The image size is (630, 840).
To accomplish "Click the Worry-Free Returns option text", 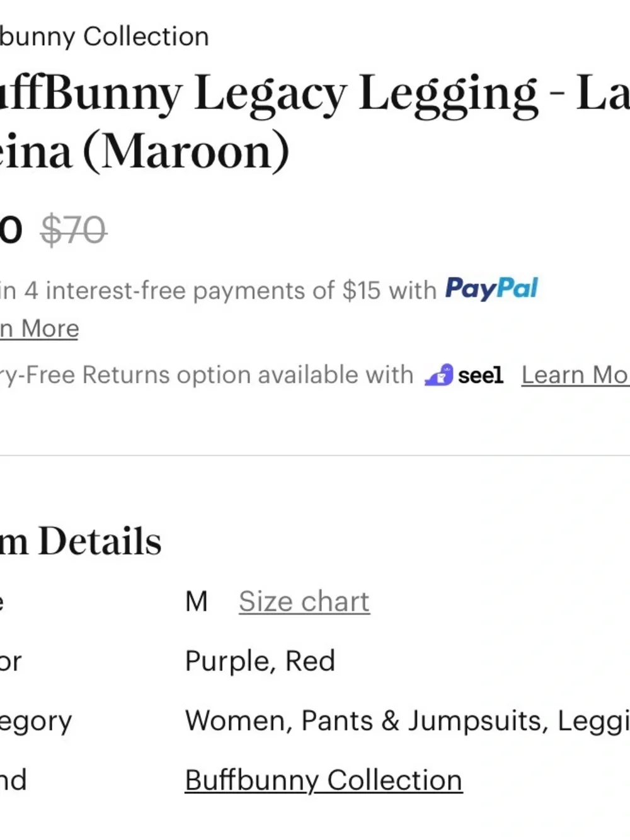I will point(206,375).
